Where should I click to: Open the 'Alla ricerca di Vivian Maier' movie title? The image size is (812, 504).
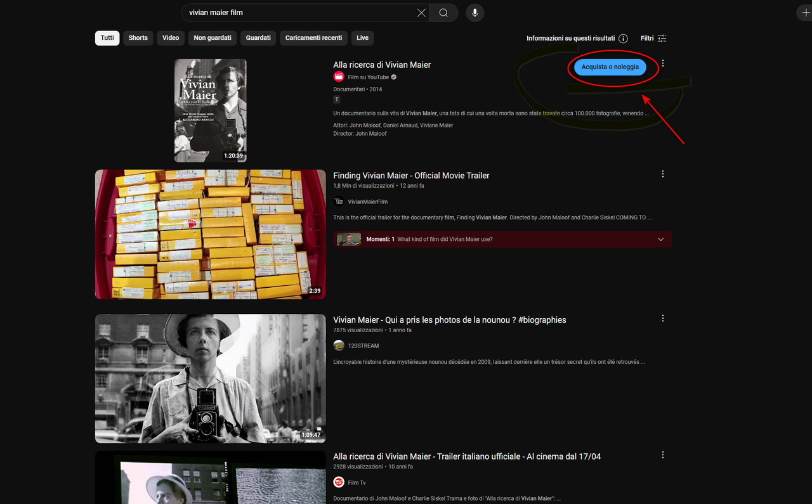coord(382,65)
